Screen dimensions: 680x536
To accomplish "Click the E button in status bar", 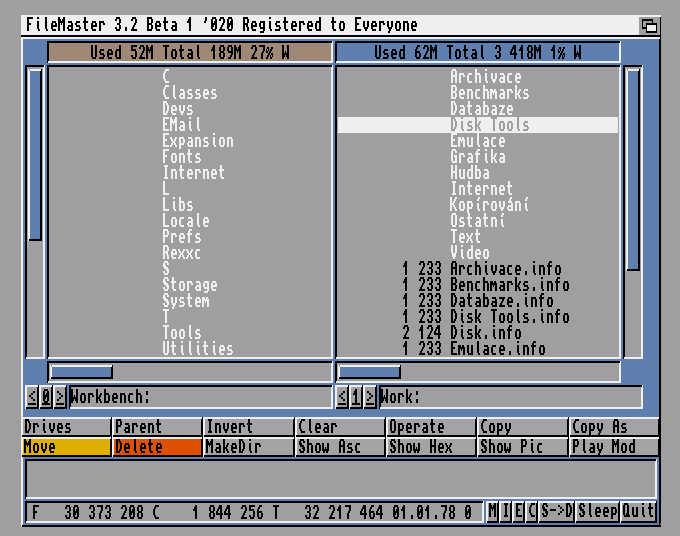I will (519, 512).
